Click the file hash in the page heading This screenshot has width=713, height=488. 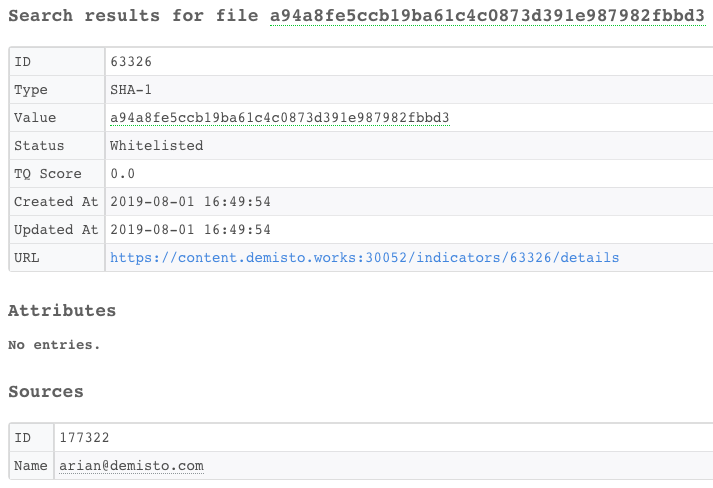(487, 17)
